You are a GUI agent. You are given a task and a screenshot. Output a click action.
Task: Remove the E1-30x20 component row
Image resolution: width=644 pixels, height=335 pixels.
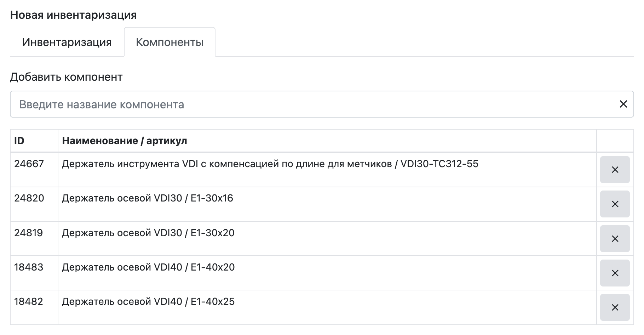[x=615, y=239]
